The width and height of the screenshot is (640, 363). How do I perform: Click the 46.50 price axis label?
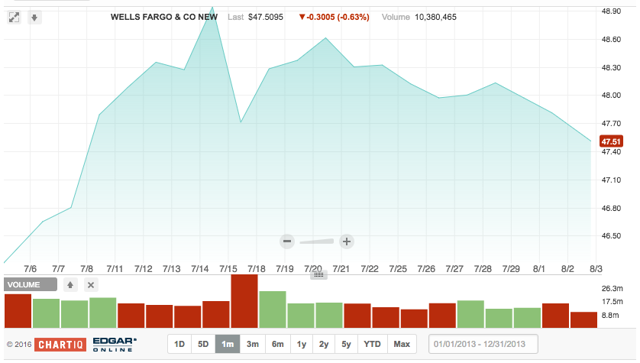tap(611, 236)
